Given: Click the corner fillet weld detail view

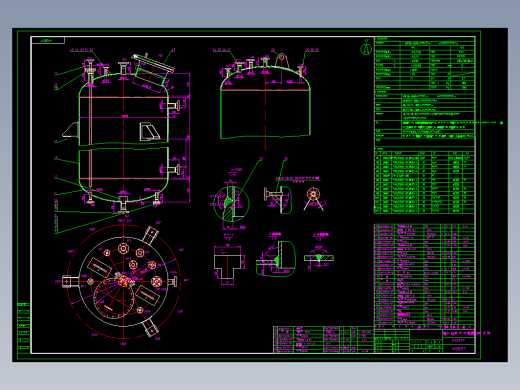Looking at the screenshot, I should (276, 259).
